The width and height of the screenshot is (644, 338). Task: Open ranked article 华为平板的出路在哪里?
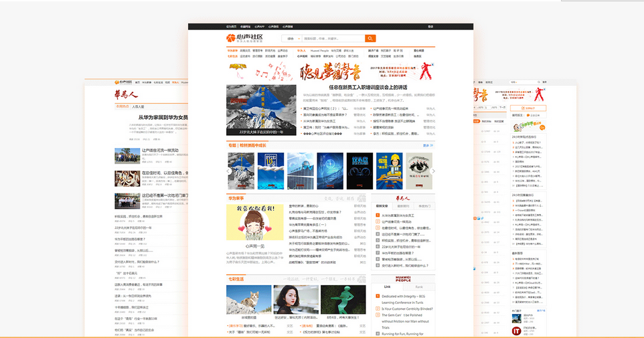(x=398, y=254)
